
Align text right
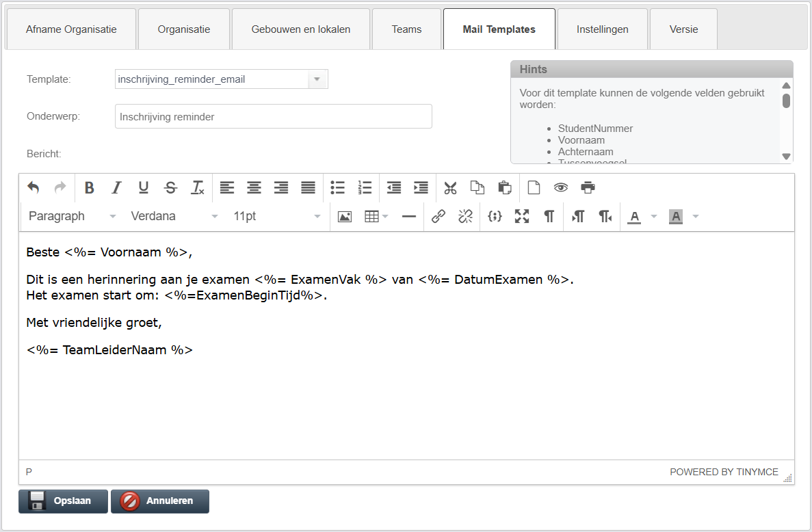point(280,187)
